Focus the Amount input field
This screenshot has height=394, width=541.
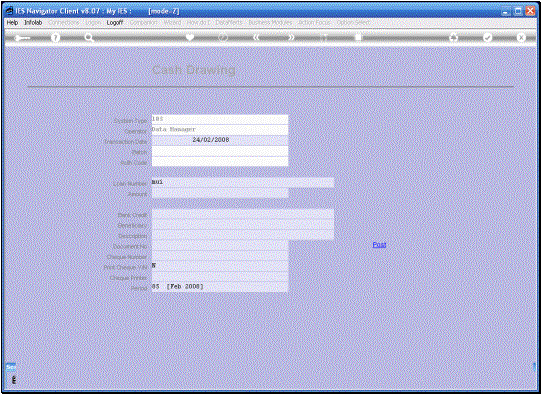pyautogui.click(x=220, y=193)
